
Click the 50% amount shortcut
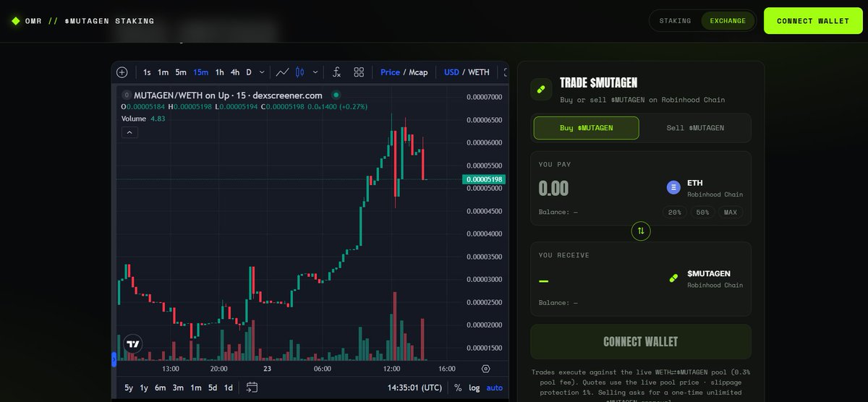click(702, 213)
